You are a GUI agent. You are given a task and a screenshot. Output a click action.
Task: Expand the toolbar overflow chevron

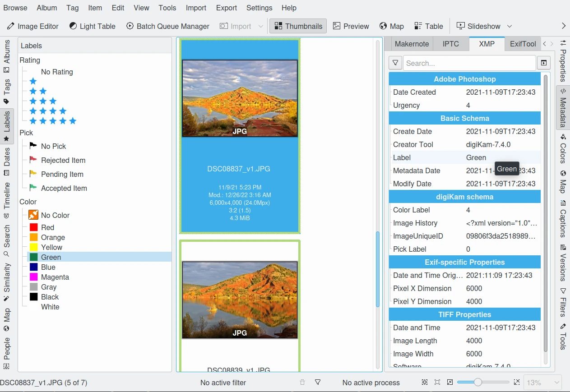tap(563, 26)
